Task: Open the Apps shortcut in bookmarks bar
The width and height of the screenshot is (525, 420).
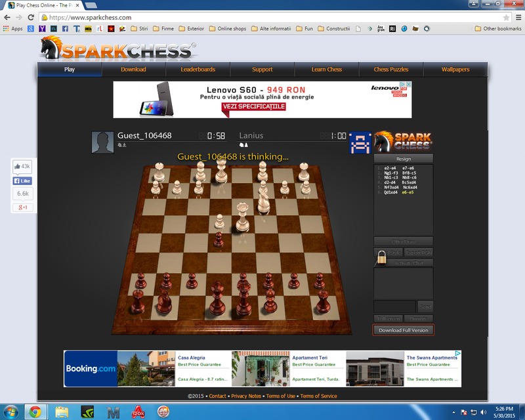Action: click(x=12, y=29)
